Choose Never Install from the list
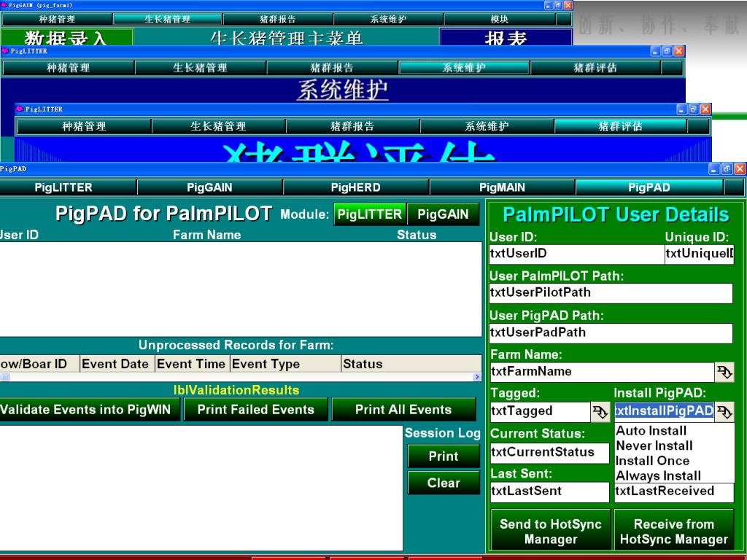 (x=654, y=446)
